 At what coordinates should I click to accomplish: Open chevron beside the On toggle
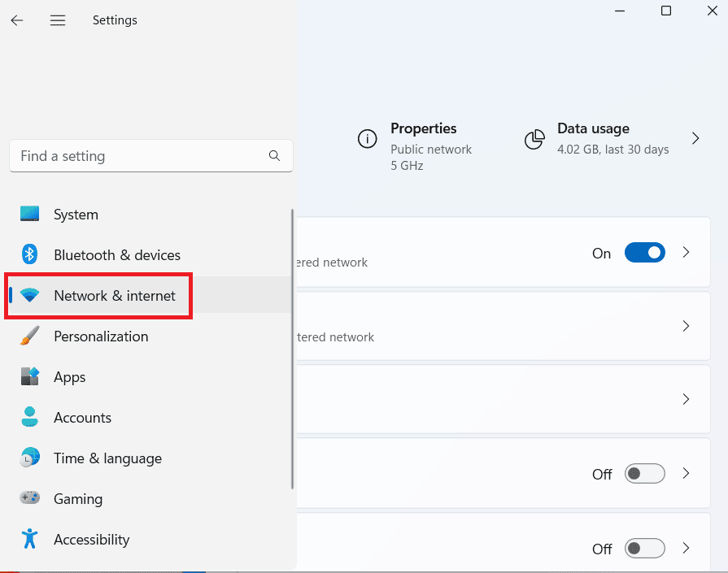[687, 253]
